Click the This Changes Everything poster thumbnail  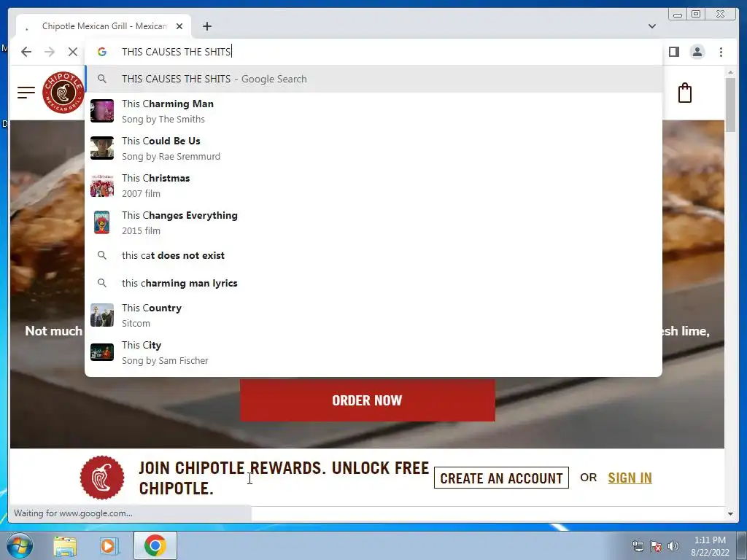[x=102, y=222]
